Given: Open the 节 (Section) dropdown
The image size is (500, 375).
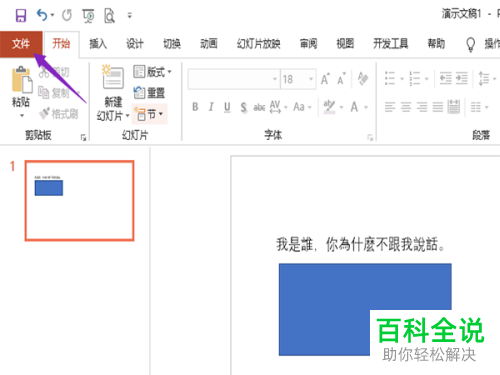Looking at the screenshot, I should point(149,114).
